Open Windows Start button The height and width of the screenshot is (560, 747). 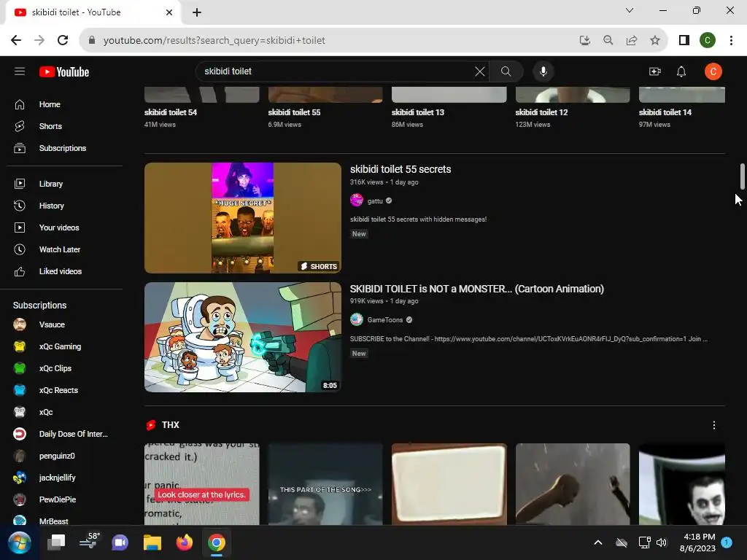[20, 542]
